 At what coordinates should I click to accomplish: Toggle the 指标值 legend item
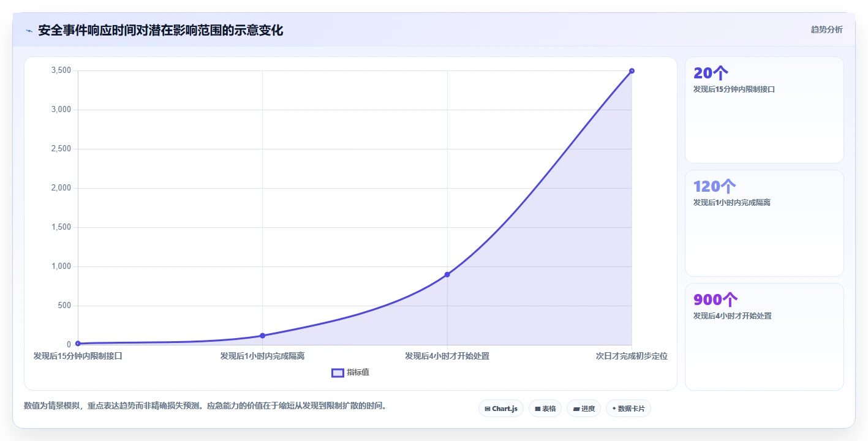[x=350, y=372]
